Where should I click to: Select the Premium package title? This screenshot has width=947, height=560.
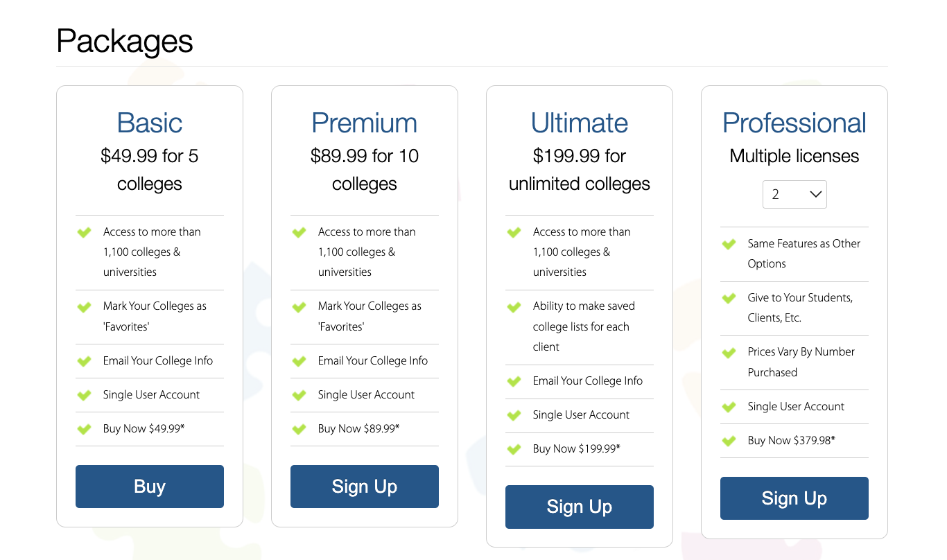coord(365,123)
